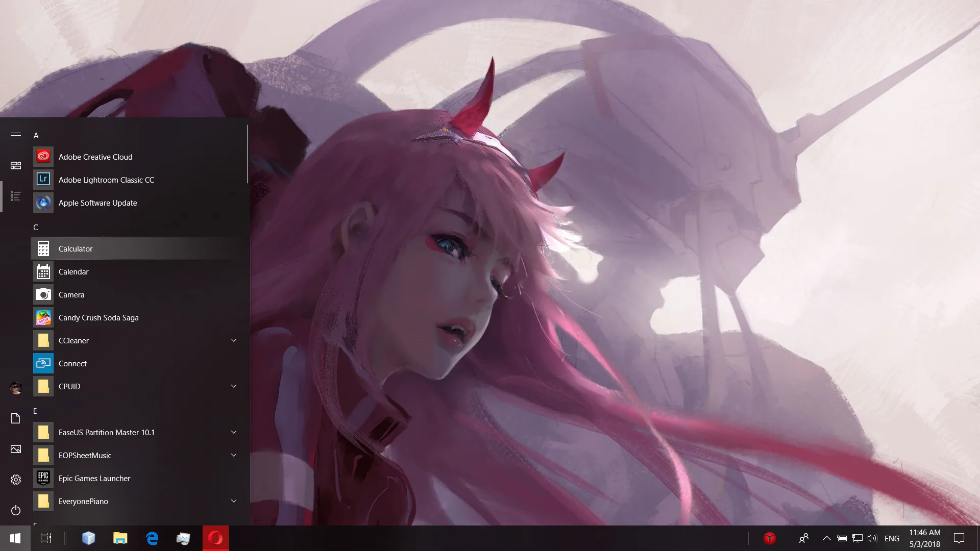The width and height of the screenshot is (980, 551).
Task: Check the battery status icon
Action: pyautogui.click(x=842, y=538)
